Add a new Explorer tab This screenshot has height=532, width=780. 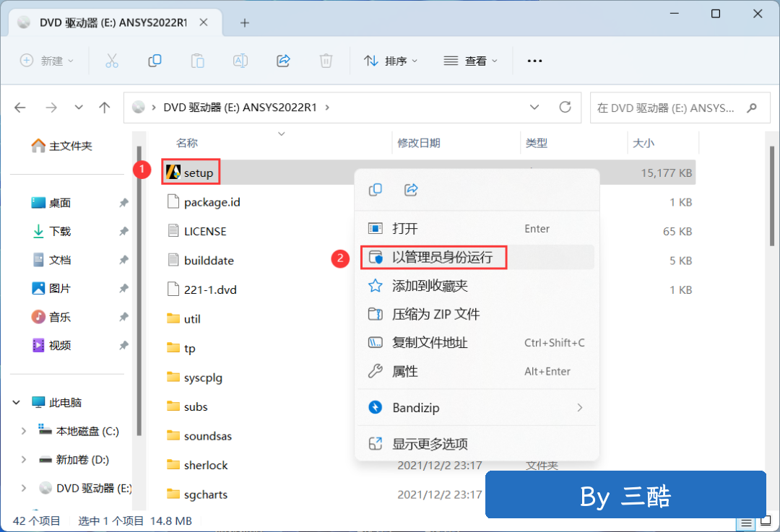coord(244,23)
